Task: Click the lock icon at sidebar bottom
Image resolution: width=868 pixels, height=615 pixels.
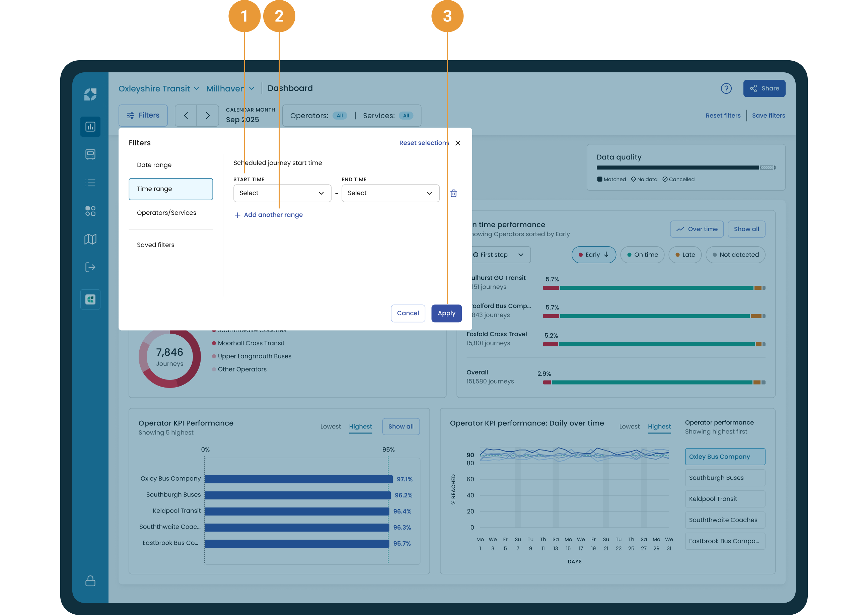Action: [90, 580]
